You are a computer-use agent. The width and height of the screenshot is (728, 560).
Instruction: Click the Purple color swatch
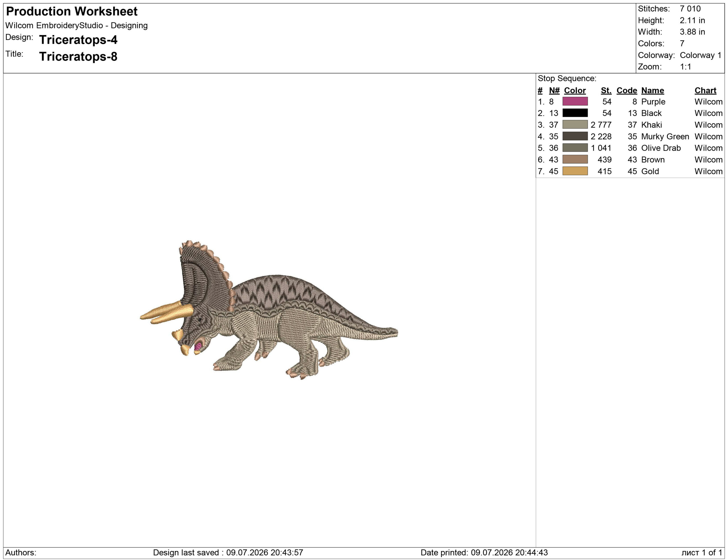click(x=575, y=101)
